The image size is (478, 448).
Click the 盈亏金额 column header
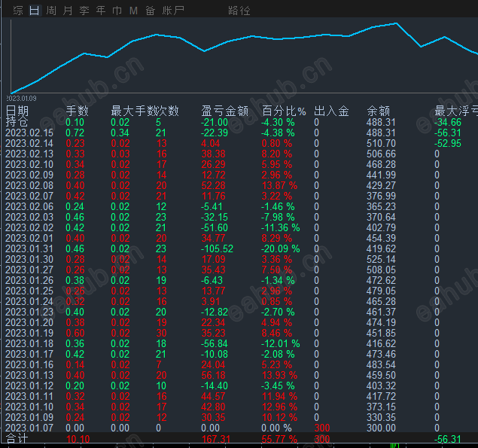(225, 111)
